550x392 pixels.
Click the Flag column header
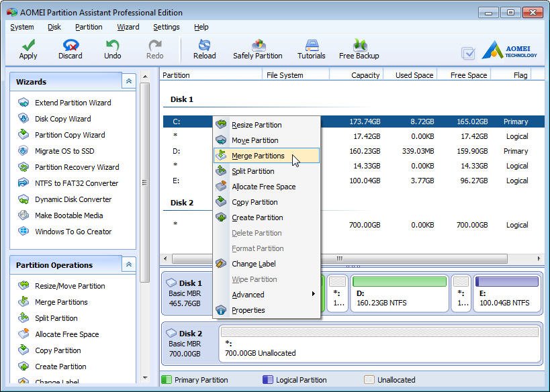pyautogui.click(x=511, y=75)
